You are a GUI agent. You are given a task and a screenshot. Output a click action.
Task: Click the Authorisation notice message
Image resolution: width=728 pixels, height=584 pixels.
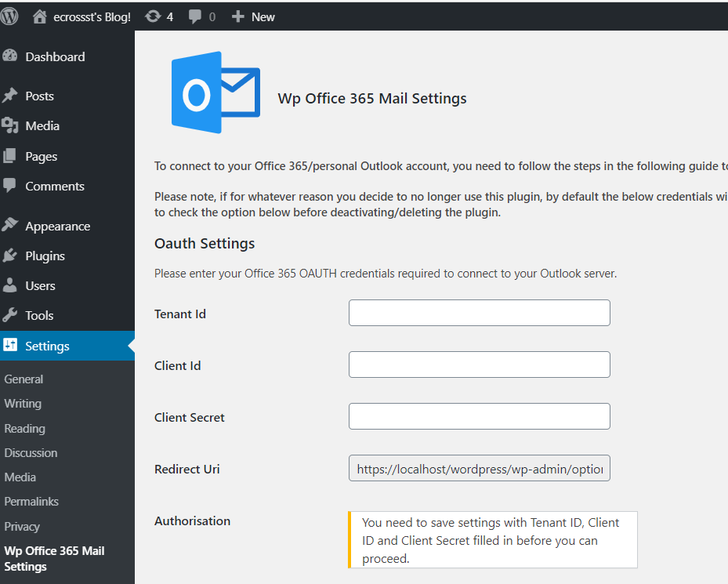[x=493, y=540]
